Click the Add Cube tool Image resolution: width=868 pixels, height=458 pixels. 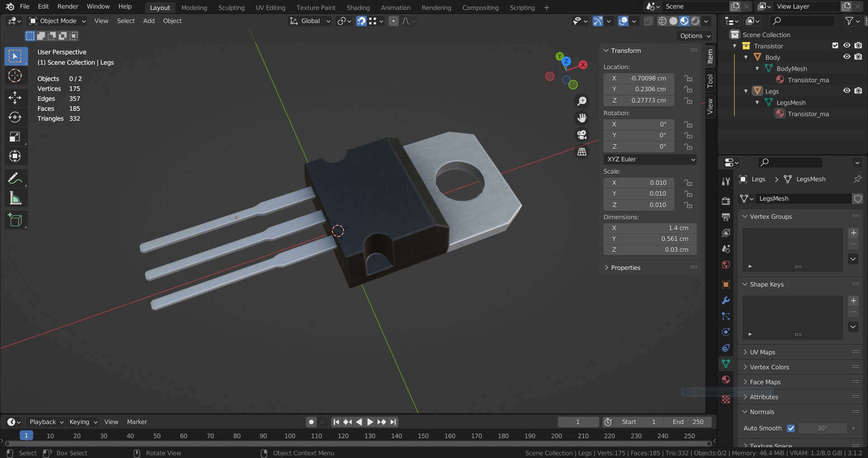point(15,220)
